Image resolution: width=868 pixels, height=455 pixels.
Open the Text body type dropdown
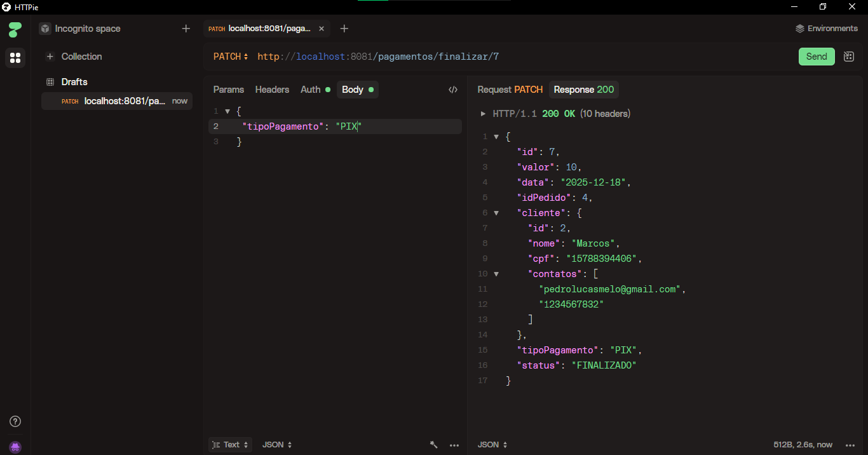click(x=231, y=445)
